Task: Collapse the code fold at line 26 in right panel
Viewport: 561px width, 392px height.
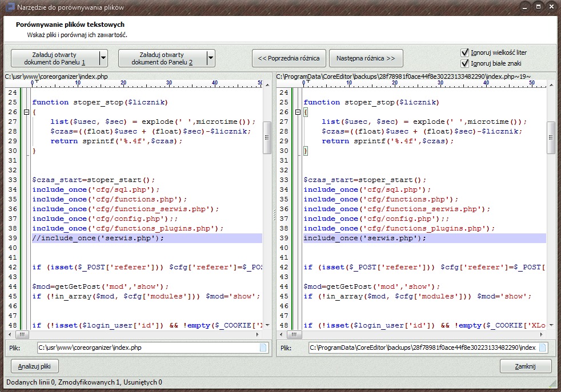Action: pos(298,112)
